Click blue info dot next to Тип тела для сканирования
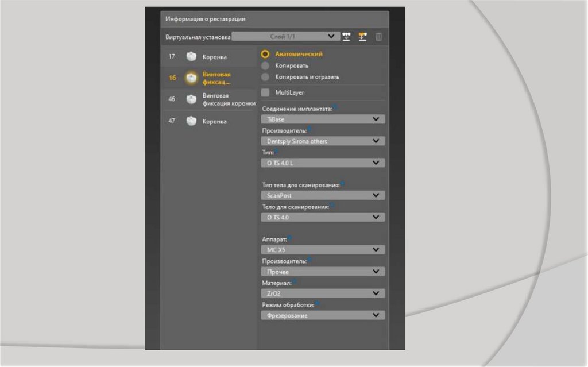This screenshot has width=588, height=367. (342, 184)
